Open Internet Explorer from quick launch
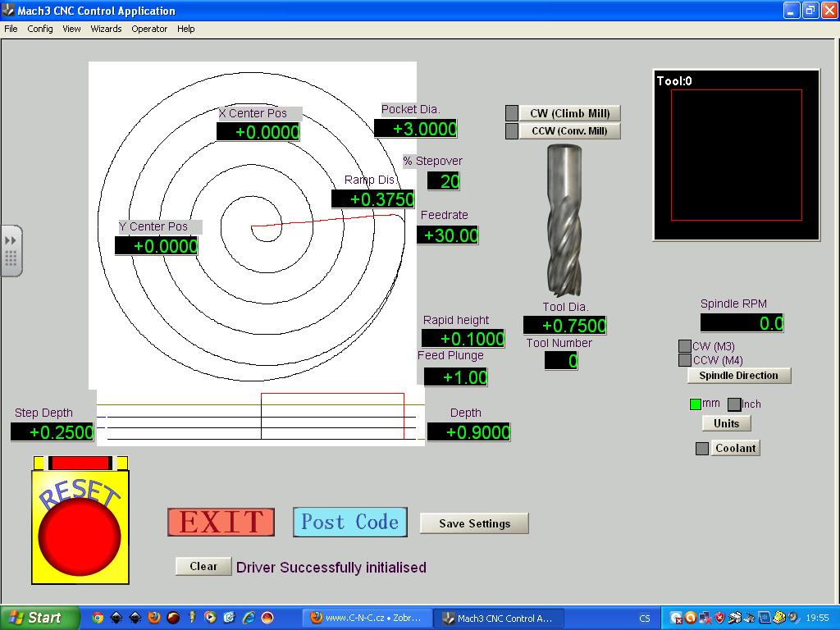This screenshot has width=840, height=630. click(x=248, y=618)
